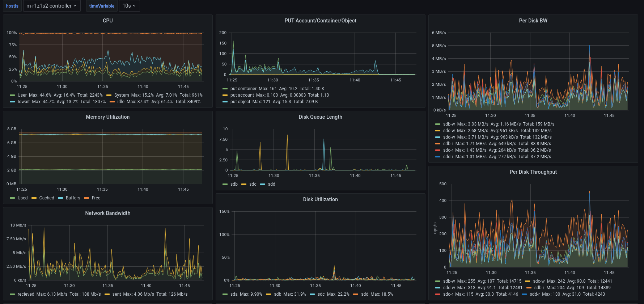Open the Disk Queue Length panel title
Image resolution: width=644 pixels, height=304 pixels.
pos(321,117)
